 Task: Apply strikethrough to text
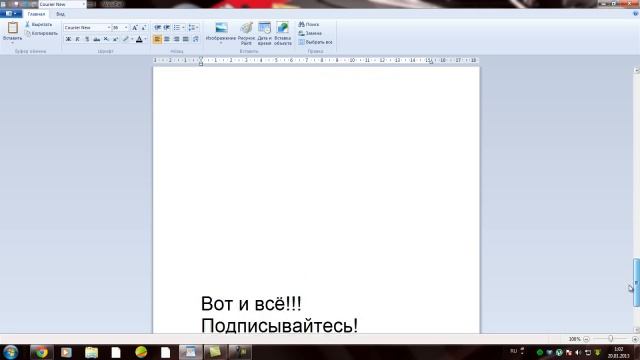(96, 39)
